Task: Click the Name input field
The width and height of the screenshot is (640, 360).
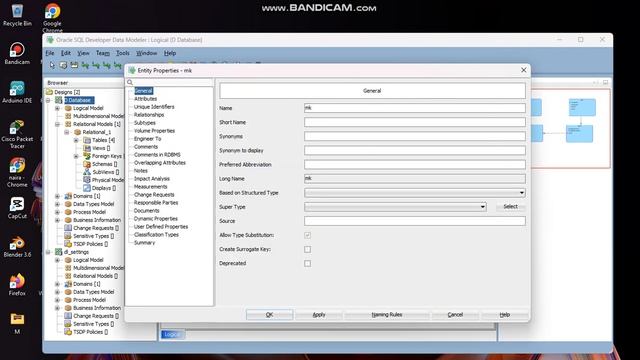Action: [415, 108]
